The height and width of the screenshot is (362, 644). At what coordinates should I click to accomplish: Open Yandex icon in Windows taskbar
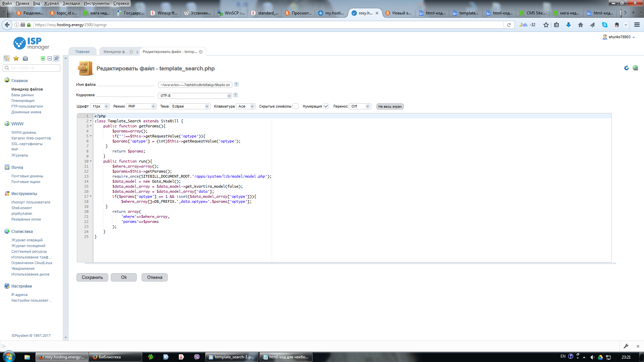pyautogui.click(x=181, y=357)
